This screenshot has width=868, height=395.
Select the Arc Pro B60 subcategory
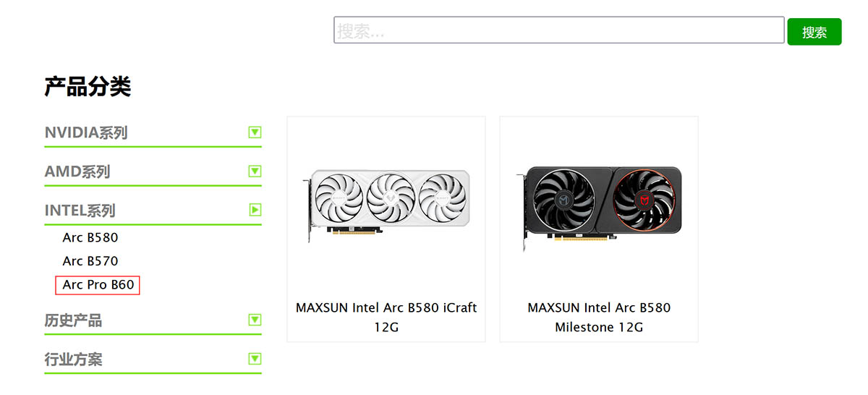click(98, 285)
